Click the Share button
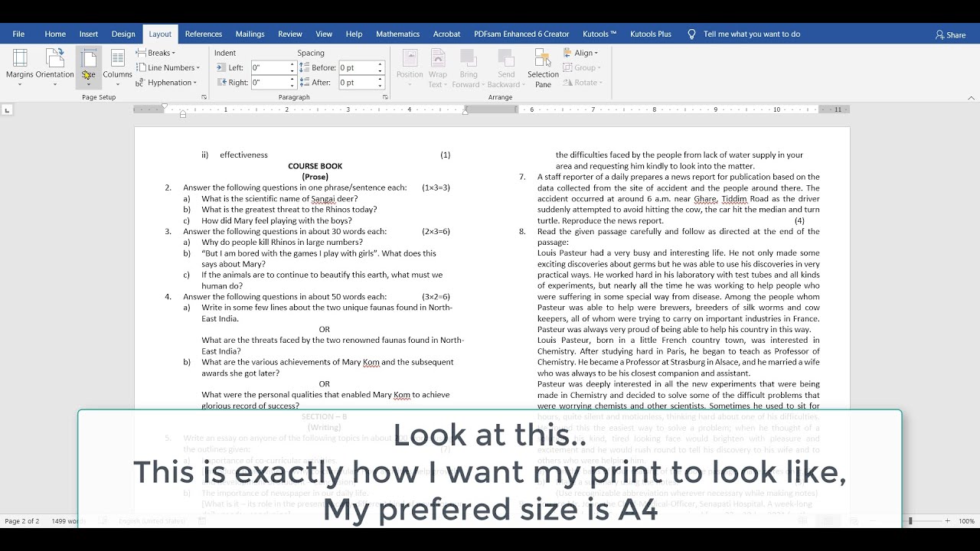980x551 pixels. click(x=951, y=34)
